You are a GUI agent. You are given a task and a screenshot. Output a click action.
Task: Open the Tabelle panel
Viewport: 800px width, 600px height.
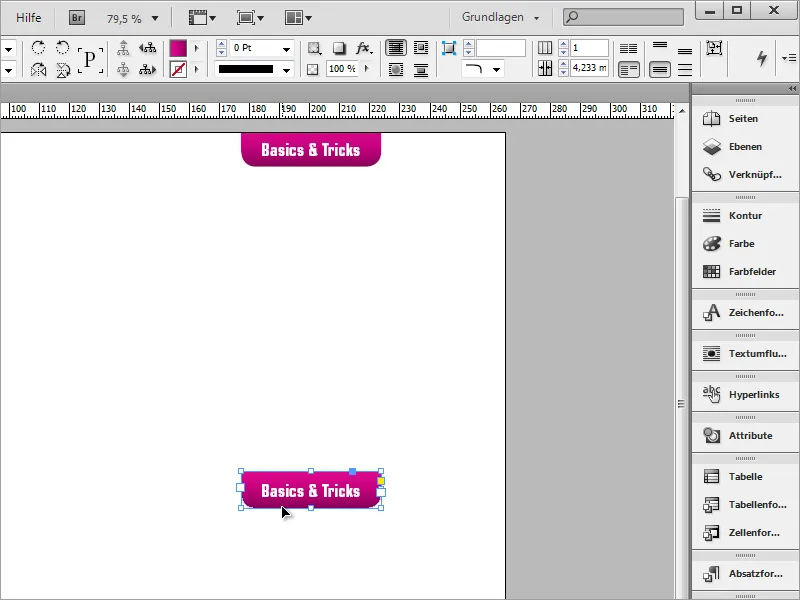[x=745, y=477]
